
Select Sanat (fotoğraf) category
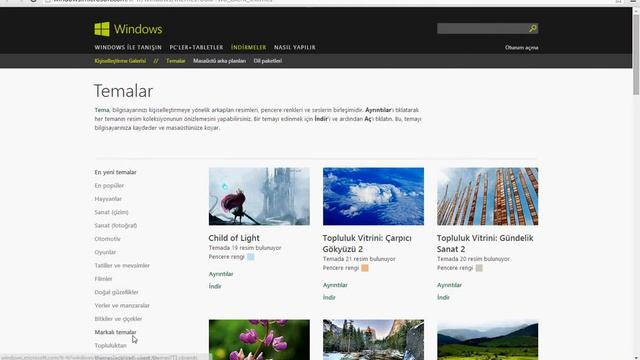[116, 225]
